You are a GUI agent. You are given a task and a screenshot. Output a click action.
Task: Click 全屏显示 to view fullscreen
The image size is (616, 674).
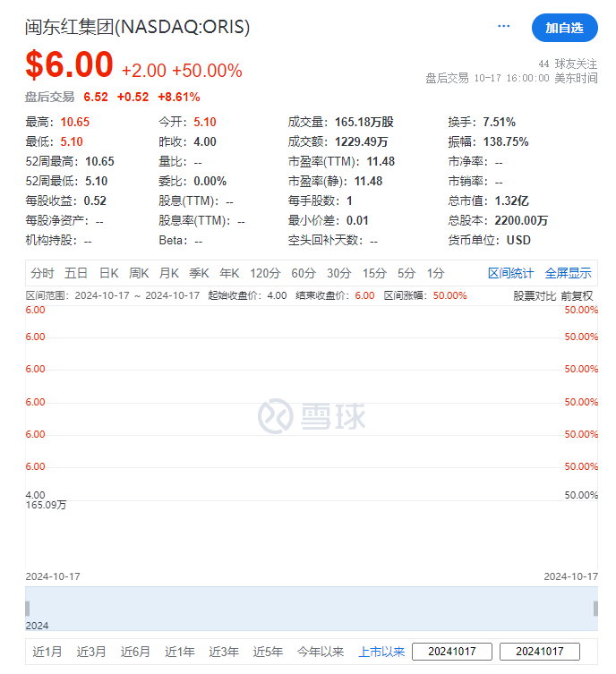[568, 273]
